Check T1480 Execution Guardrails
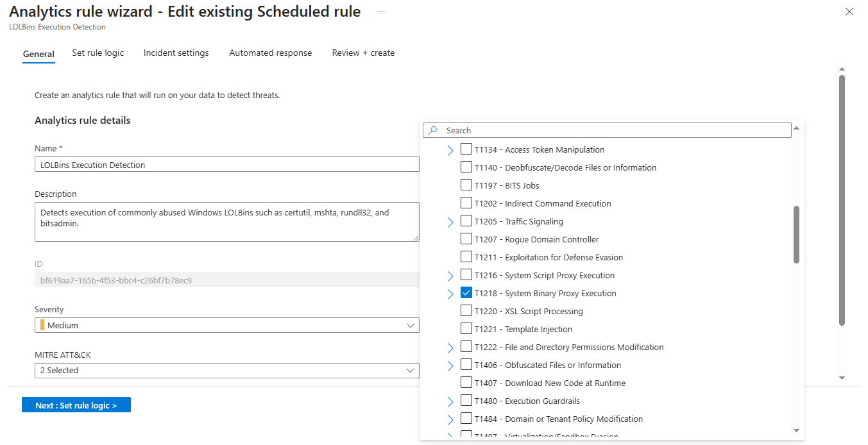This screenshot has width=868, height=445. coord(466,401)
